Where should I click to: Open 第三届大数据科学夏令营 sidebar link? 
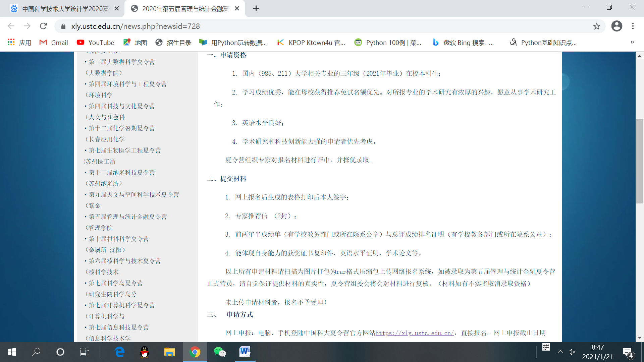(x=122, y=62)
